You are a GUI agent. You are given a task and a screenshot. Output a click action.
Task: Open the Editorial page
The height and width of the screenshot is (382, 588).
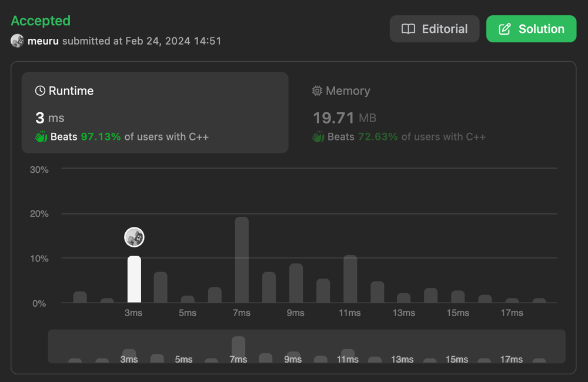435,29
